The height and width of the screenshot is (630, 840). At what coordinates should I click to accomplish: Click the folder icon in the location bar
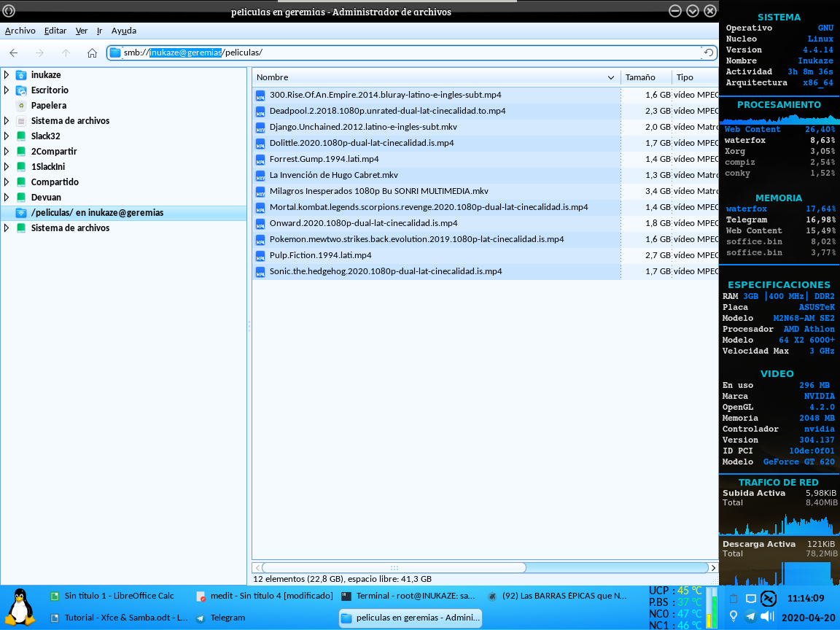click(x=115, y=52)
